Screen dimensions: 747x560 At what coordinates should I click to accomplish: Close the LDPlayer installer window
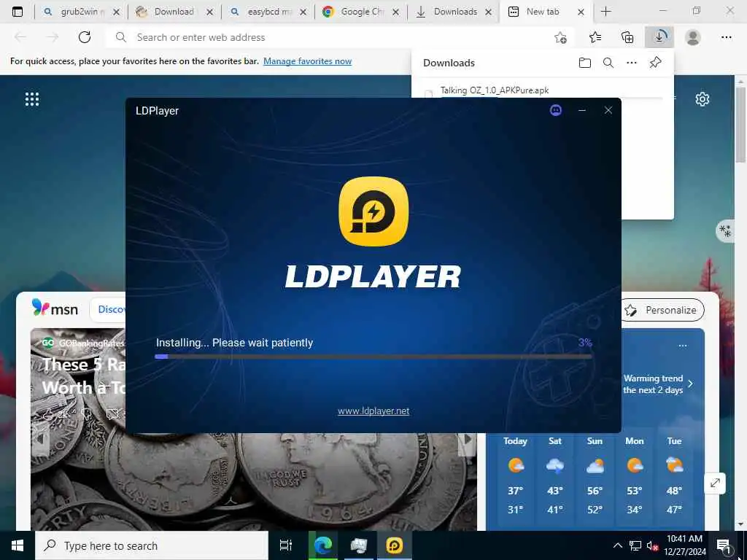pyautogui.click(x=608, y=111)
